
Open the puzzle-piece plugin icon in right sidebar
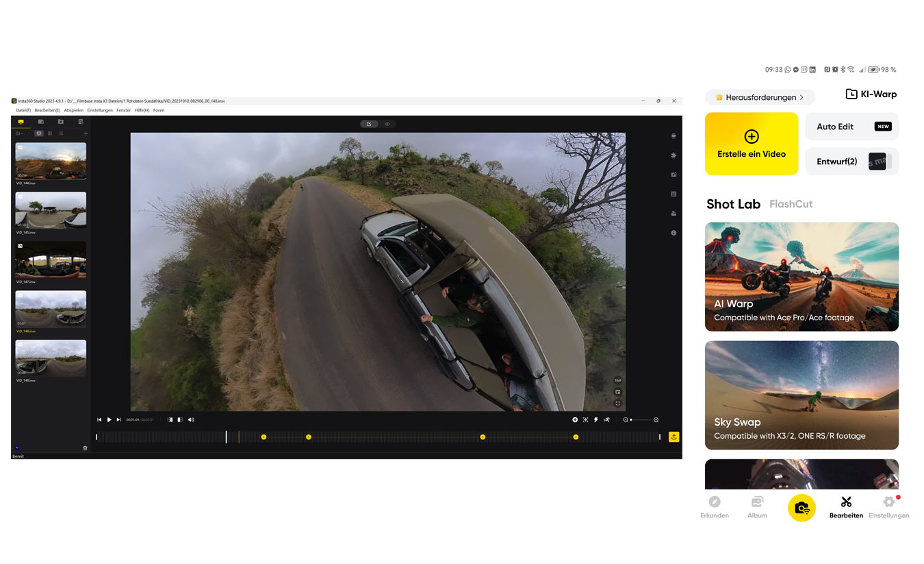tap(674, 155)
